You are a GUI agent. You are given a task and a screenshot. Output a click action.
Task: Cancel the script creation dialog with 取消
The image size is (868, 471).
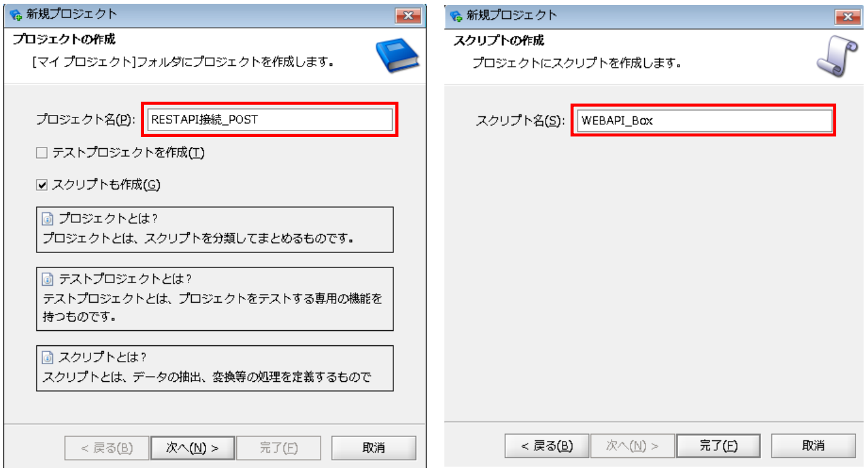pyautogui.click(x=813, y=446)
